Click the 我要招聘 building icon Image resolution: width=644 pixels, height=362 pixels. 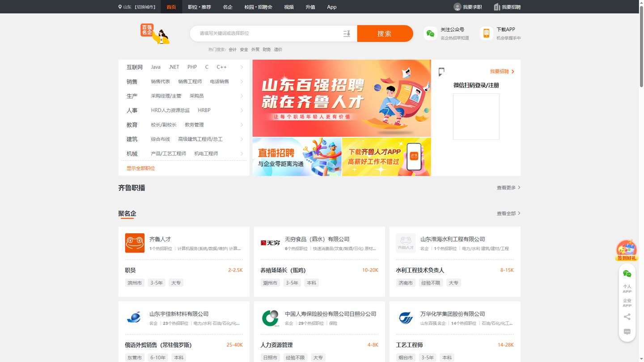[x=496, y=7]
